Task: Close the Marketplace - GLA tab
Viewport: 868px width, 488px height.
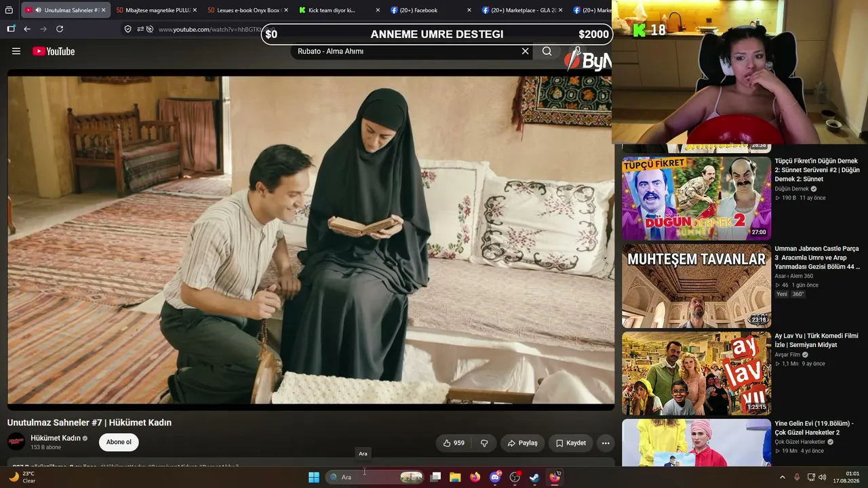Action: coord(561,10)
